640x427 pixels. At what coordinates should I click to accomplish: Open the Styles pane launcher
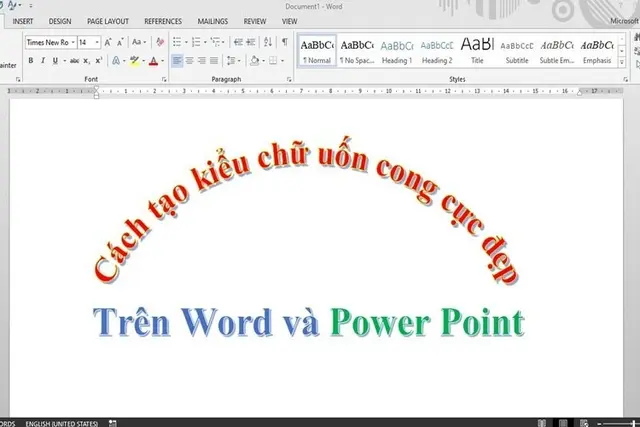pyautogui.click(x=625, y=80)
